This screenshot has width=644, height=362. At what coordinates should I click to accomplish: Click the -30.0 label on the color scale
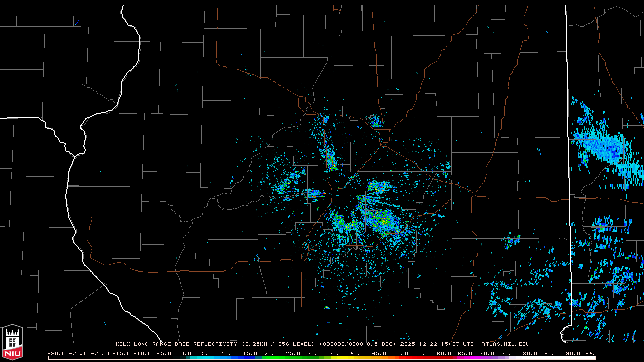click(x=56, y=353)
